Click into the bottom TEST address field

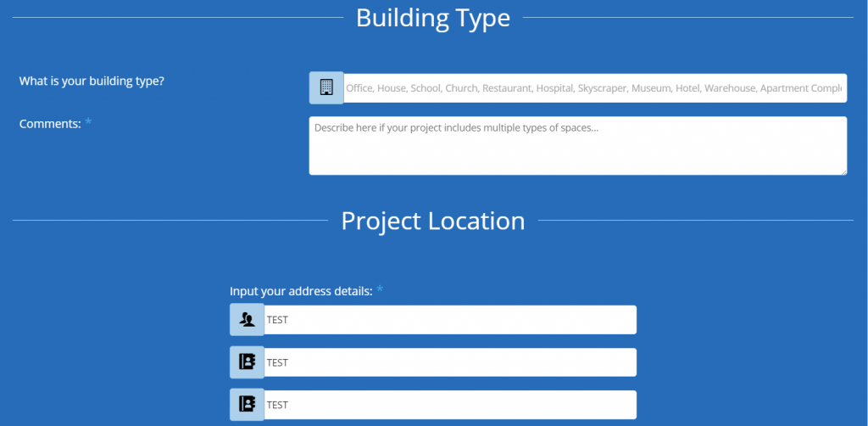point(449,405)
